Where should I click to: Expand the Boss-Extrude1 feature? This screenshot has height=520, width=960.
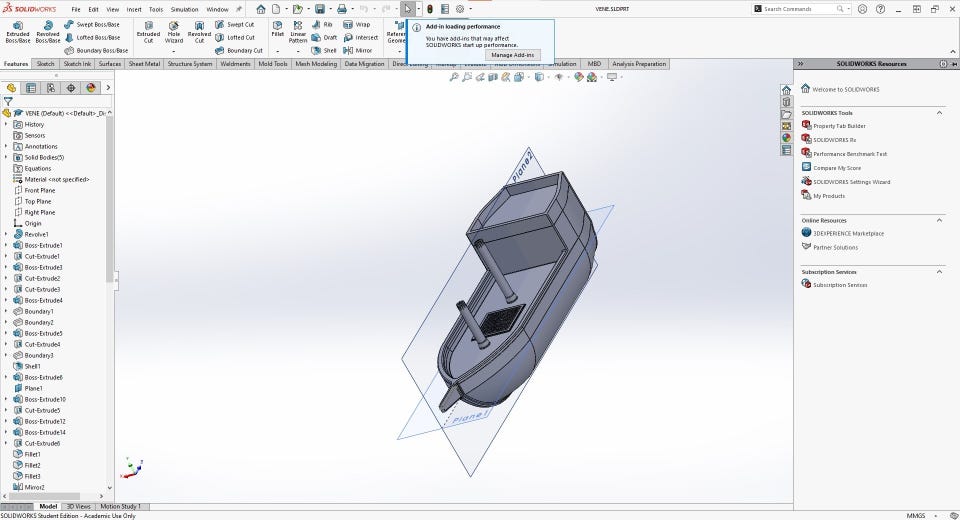tap(6, 245)
